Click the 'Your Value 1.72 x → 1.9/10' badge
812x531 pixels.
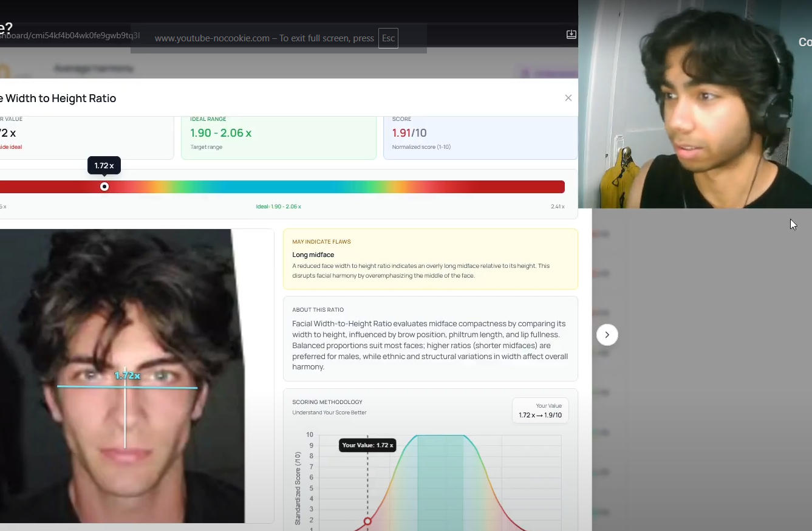point(540,411)
